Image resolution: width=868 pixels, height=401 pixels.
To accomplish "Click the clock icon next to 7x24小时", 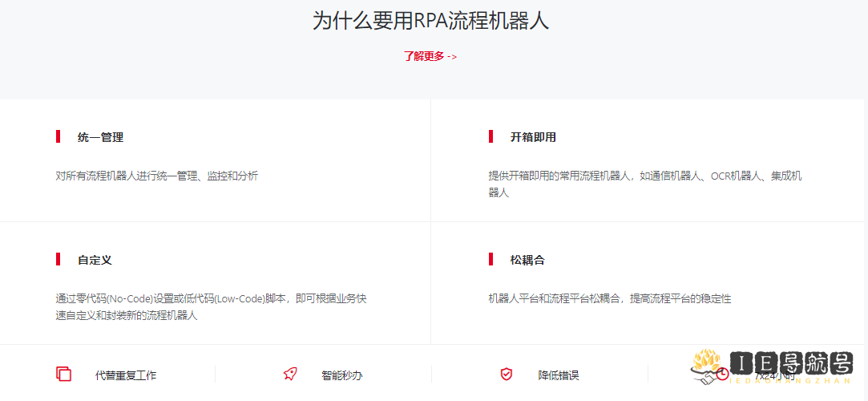I will (722, 374).
